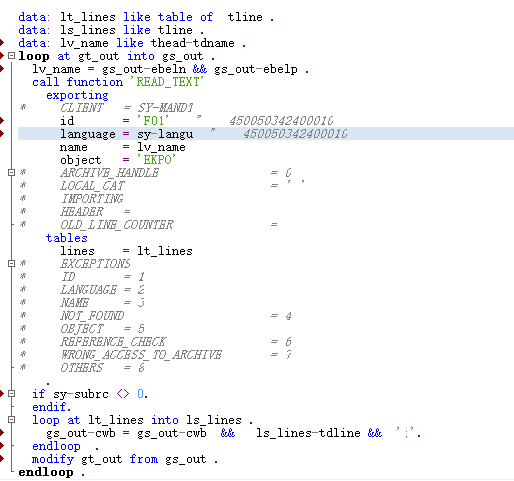Click the 'READ_TEXT' function name string
This screenshot has height=481, width=514.
(170, 82)
